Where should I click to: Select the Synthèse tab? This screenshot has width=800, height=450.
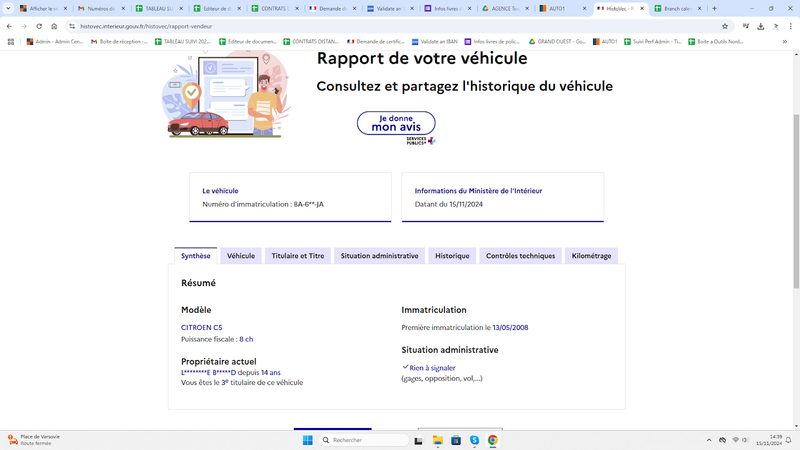click(195, 256)
